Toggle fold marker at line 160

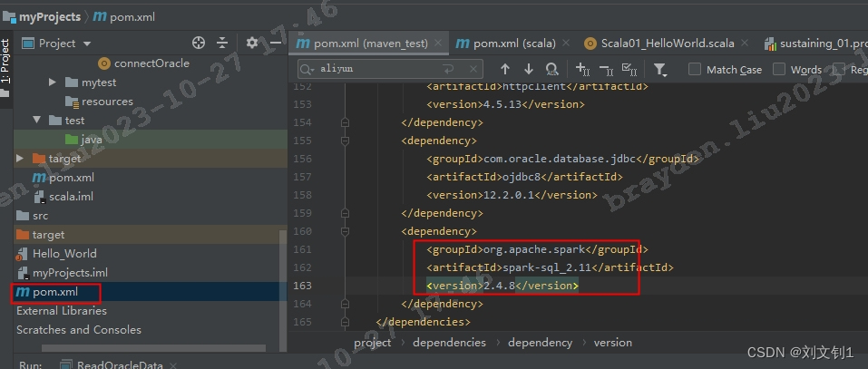coord(345,231)
